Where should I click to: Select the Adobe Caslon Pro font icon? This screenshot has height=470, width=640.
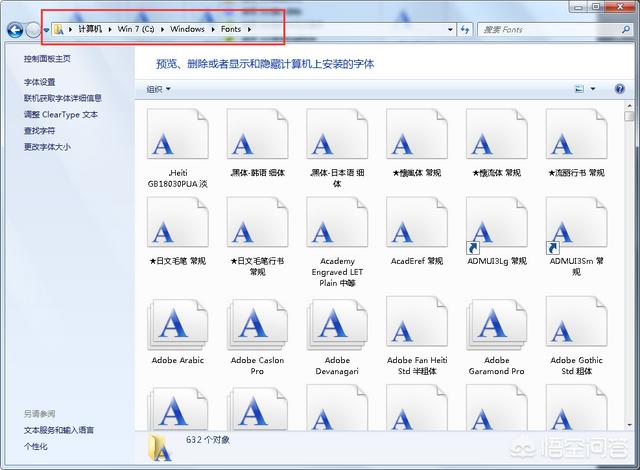coord(258,324)
